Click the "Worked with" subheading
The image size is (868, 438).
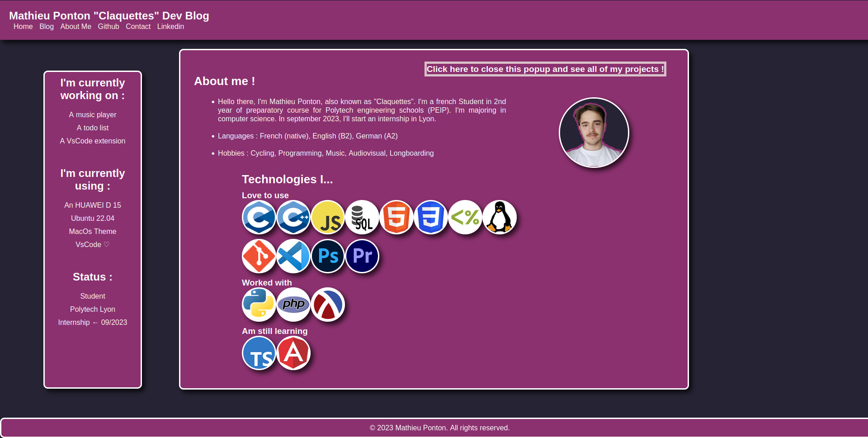click(267, 283)
